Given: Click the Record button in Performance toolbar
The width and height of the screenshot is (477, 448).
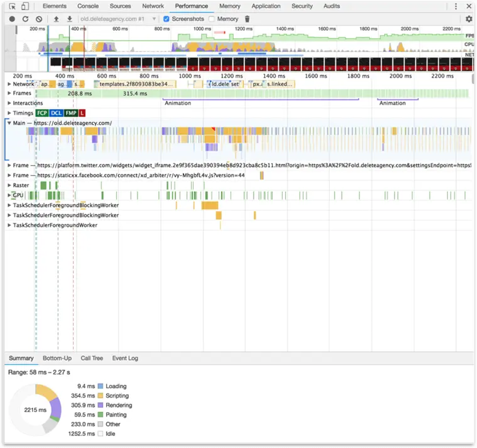Looking at the screenshot, I should tap(12, 19).
